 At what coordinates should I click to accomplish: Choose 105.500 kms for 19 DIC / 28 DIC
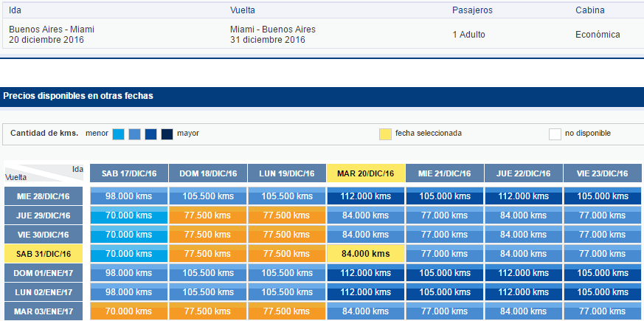(287, 196)
